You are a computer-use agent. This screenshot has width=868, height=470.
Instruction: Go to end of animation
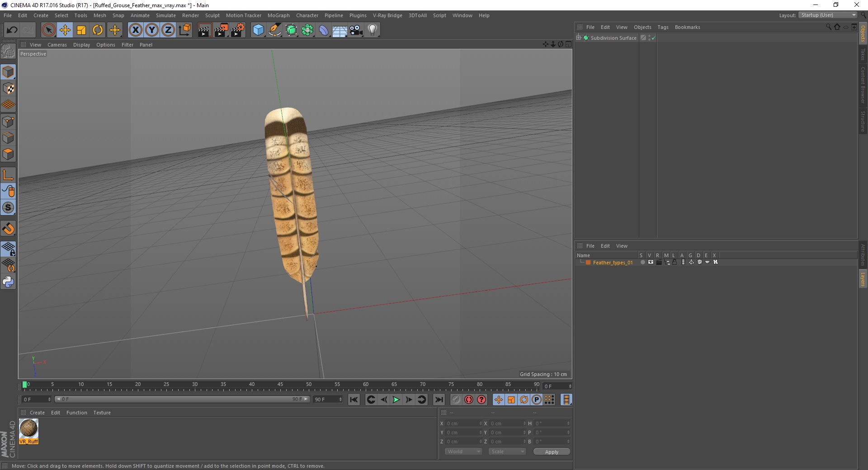439,399
